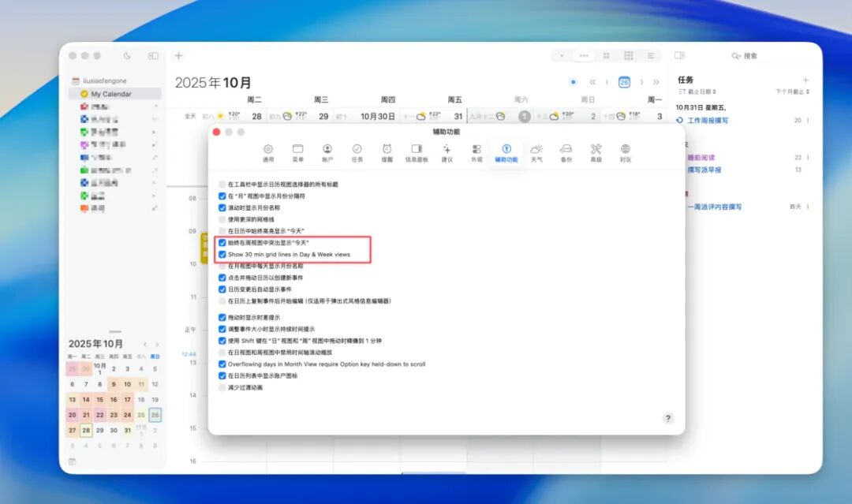Toggle the left sidebar panel icon
This screenshot has height=504, width=852.
153,55
